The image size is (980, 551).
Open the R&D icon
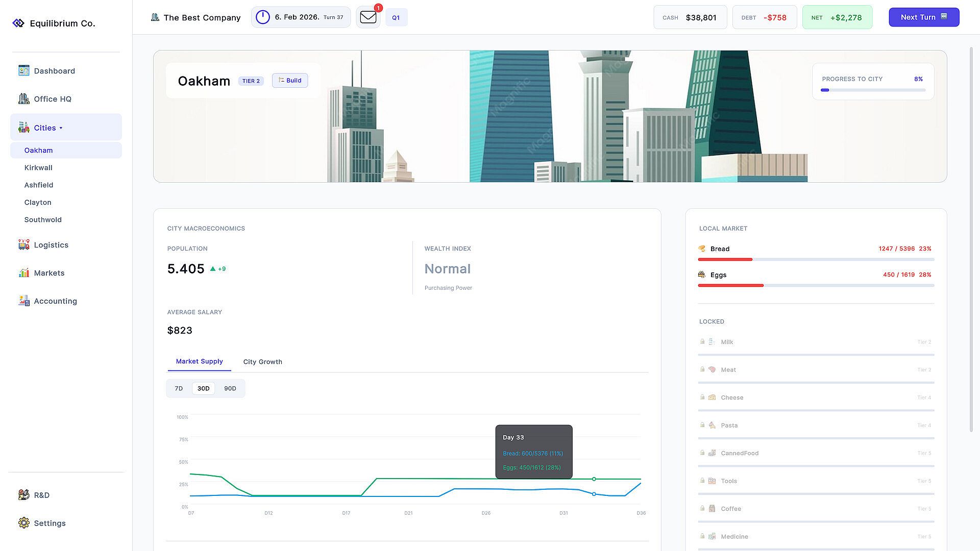(x=24, y=494)
